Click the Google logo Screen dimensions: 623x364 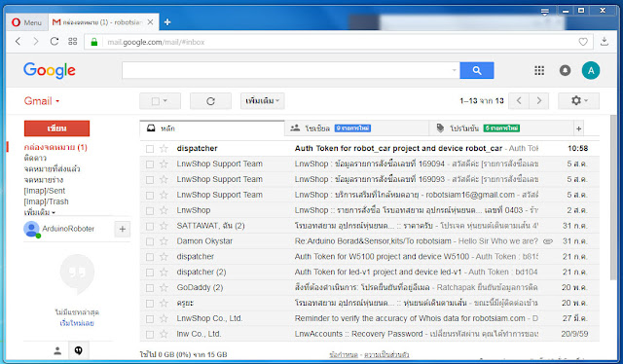(50, 70)
